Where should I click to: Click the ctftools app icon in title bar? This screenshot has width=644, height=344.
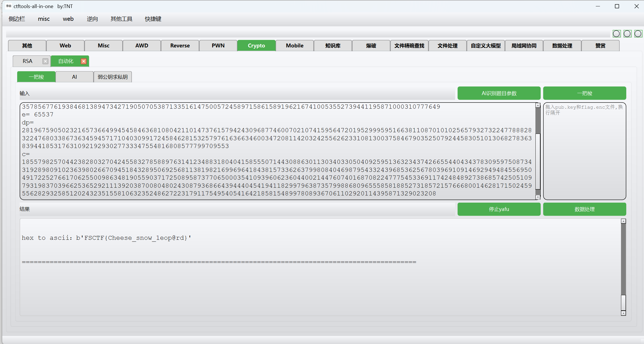9,6
